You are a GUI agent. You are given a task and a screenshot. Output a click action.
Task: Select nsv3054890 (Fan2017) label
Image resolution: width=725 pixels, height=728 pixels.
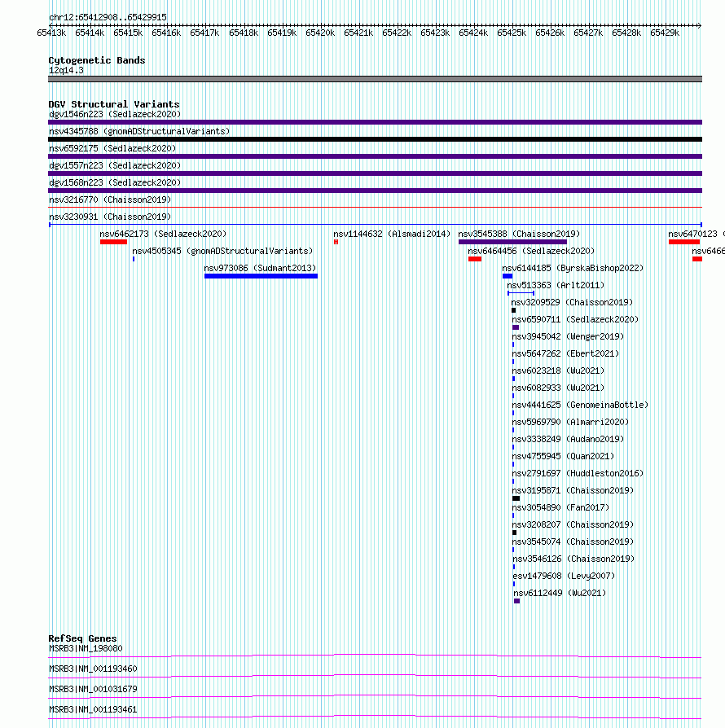(x=560, y=507)
